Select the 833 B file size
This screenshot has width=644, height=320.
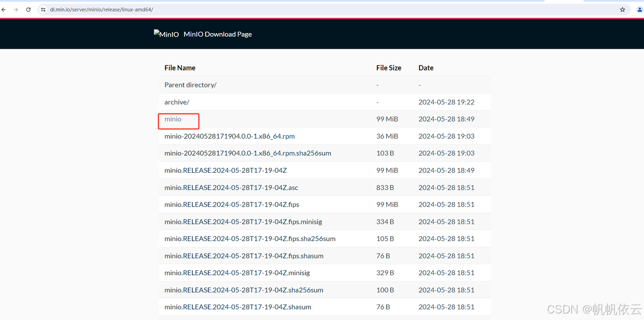click(385, 187)
